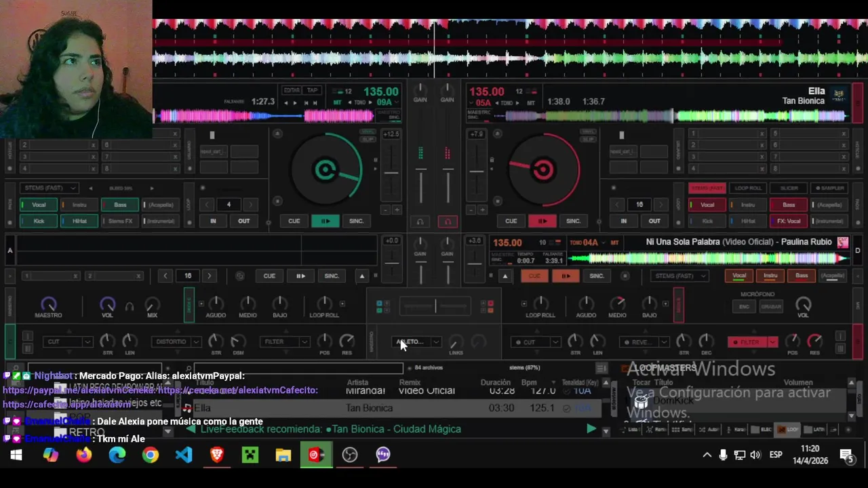Click deck D MEDIO EQ knob
Image resolution: width=868 pixels, height=488 pixels.
tap(617, 303)
